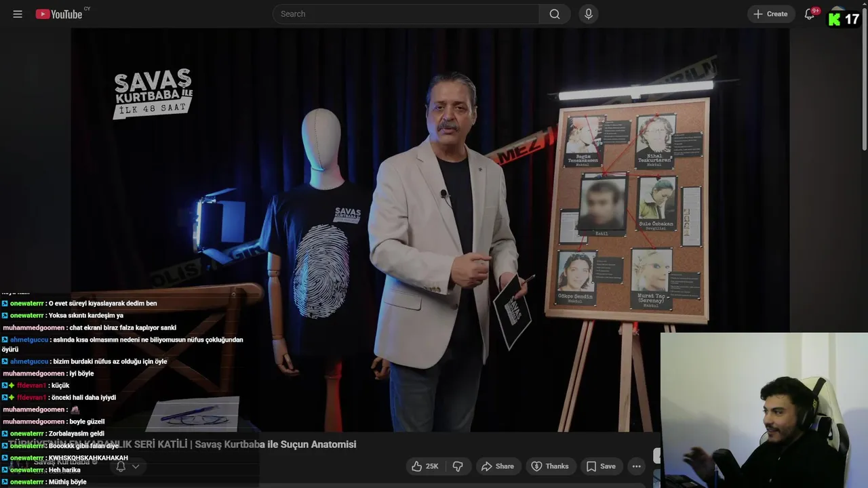This screenshot has height=488, width=868.
Task: Click the streamer webcam overlay
Action: point(764,410)
